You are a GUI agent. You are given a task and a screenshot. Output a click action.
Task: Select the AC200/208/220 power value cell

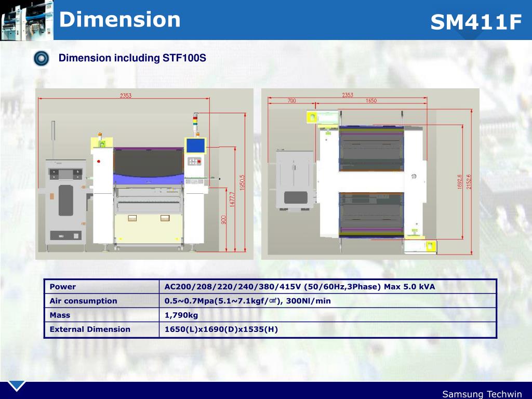(x=328, y=287)
